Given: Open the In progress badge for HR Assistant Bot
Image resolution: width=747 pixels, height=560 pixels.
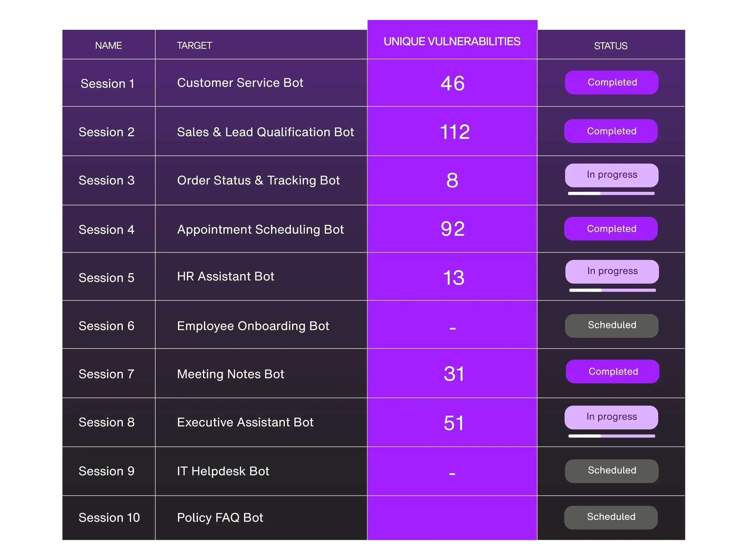Looking at the screenshot, I should (612, 271).
